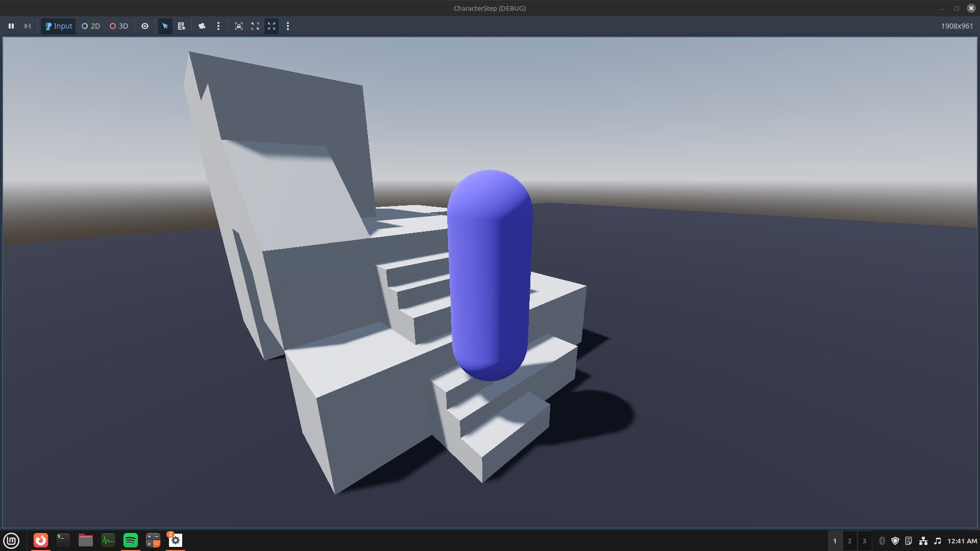Click the next frame step button
Screen dimensions: 980x551
(x=28, y=26)
